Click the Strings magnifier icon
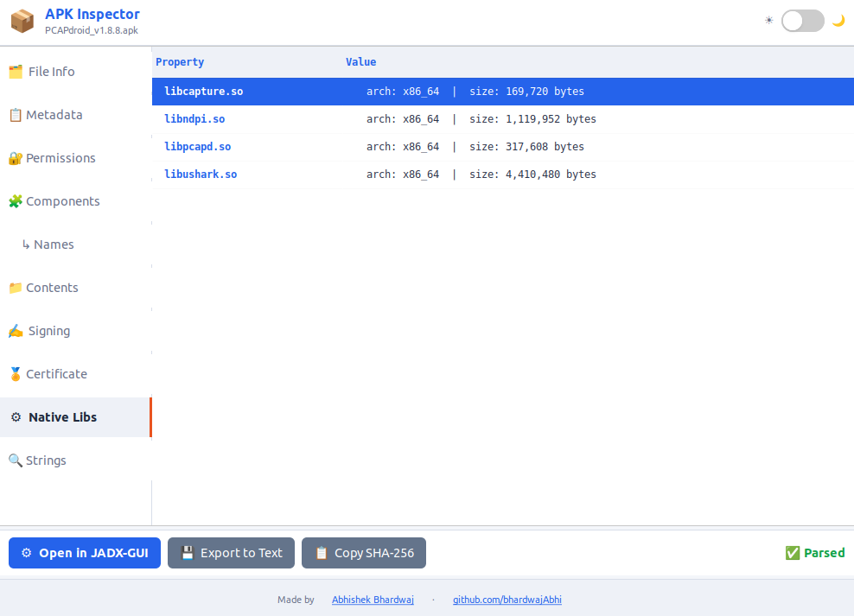 tap(16, 460)
